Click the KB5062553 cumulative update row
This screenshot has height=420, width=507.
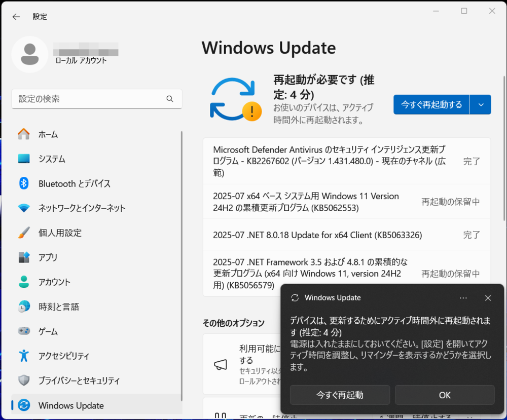pyautogui.click(x=347, y=202)
